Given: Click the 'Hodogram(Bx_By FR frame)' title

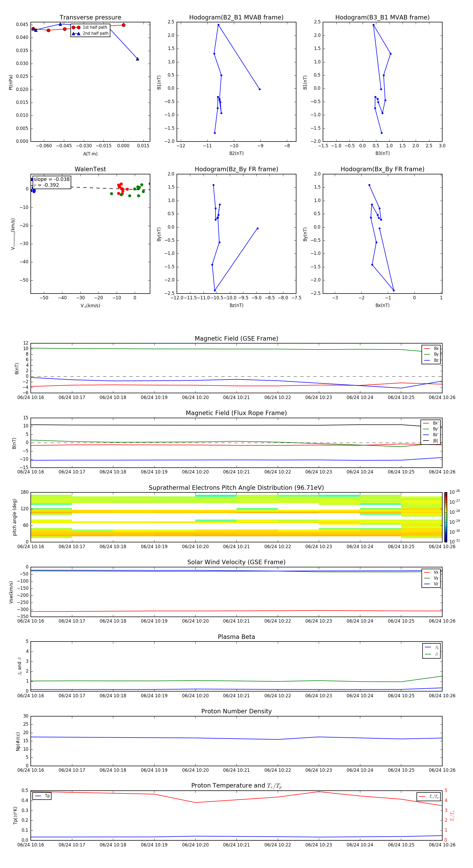Looking at the screenshot, I should 382,169.
